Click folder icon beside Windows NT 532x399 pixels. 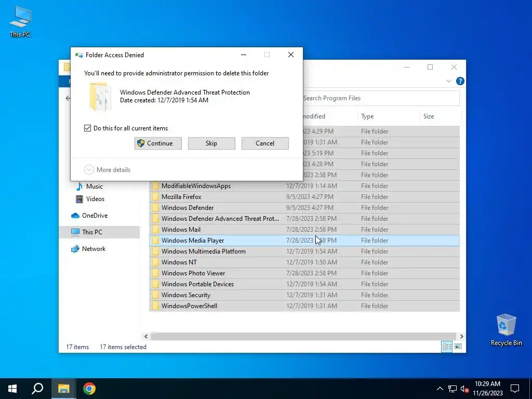click(x=155, y=262)
